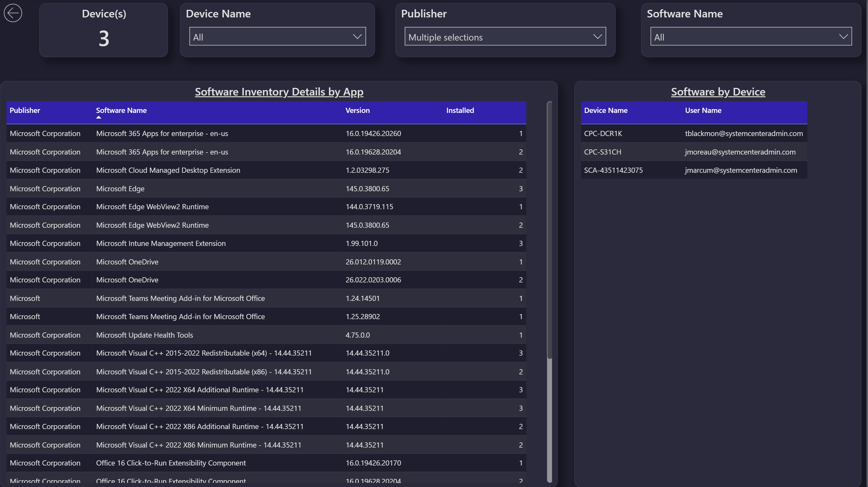
Task: Sort by the Installed column header
Action: 460,110
